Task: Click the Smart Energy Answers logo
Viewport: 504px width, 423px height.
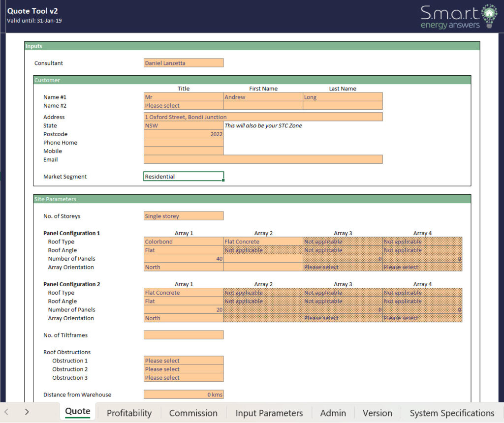Action: [x=459, y=17]
